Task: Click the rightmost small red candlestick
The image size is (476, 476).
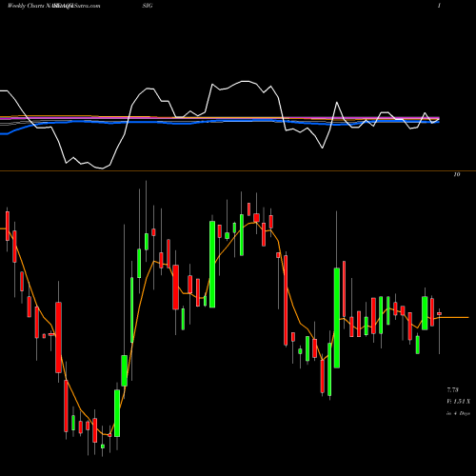Action: [x=440, y=313]
